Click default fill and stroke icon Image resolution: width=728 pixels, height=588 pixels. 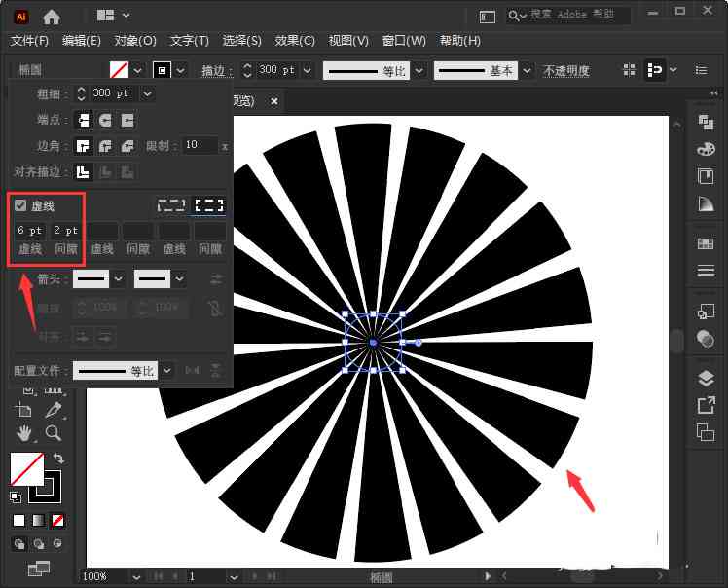(16, 496)
